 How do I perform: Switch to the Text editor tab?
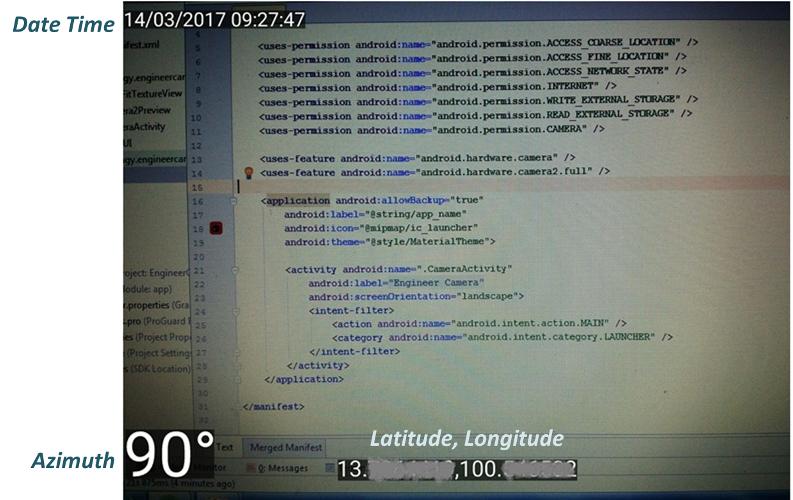(225, 447)
